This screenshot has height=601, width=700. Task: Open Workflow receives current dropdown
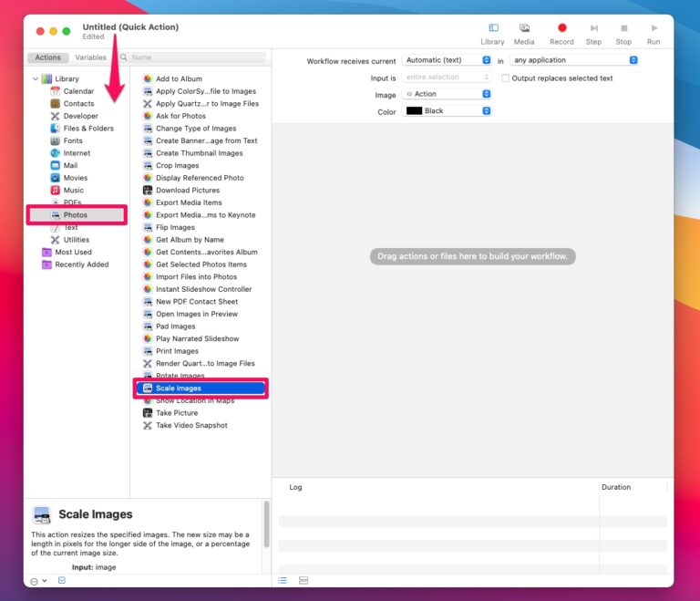447,60
